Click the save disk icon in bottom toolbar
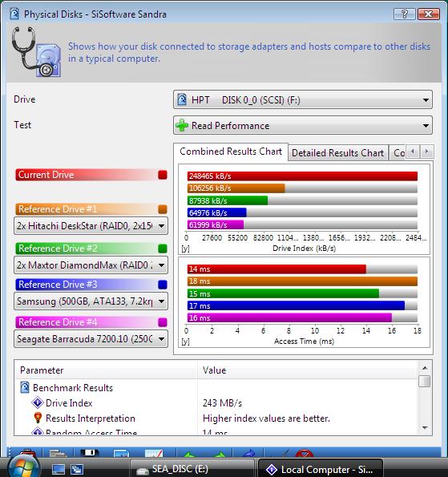This screenshot has width=448, height=477. 90,453
